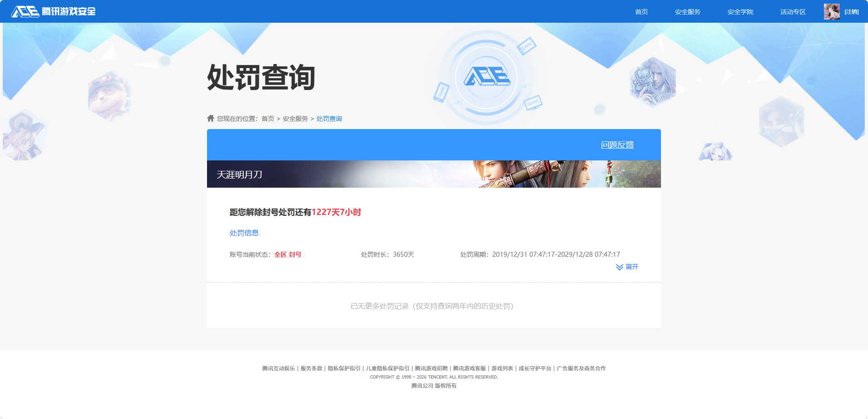Image resolution: width=868 pixels, height=419 pixels.
Task: Click the punishment period date range
Action: (556, 254)
